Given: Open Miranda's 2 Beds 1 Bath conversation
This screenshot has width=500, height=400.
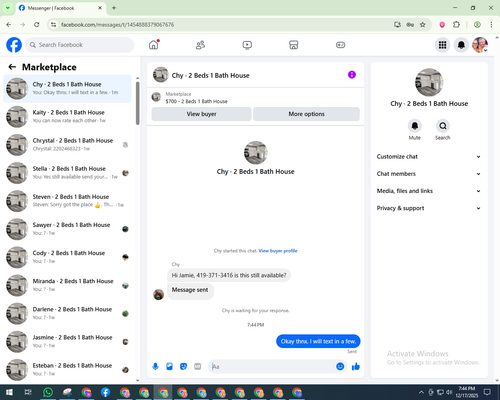Looking at the screenshot, I should [67, 285].
